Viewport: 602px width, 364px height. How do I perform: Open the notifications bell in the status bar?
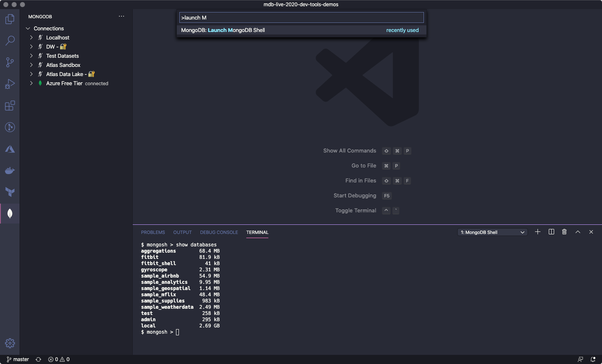pos(593,359)
